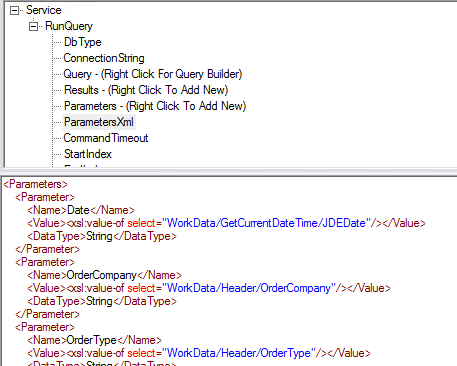Click the opening Parameters XML tag
457x366 pixels.
tap(35, 184)
